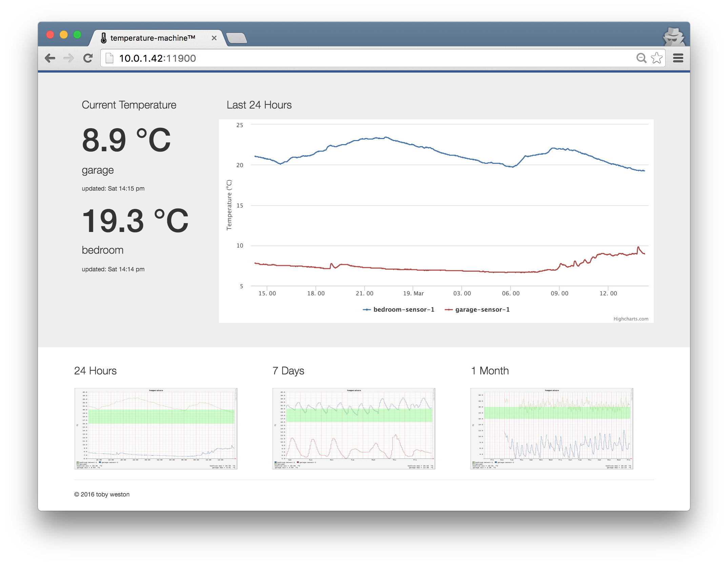Select the temperature-machine tab
Screen dimensions: 728x565
coord(153,38)
